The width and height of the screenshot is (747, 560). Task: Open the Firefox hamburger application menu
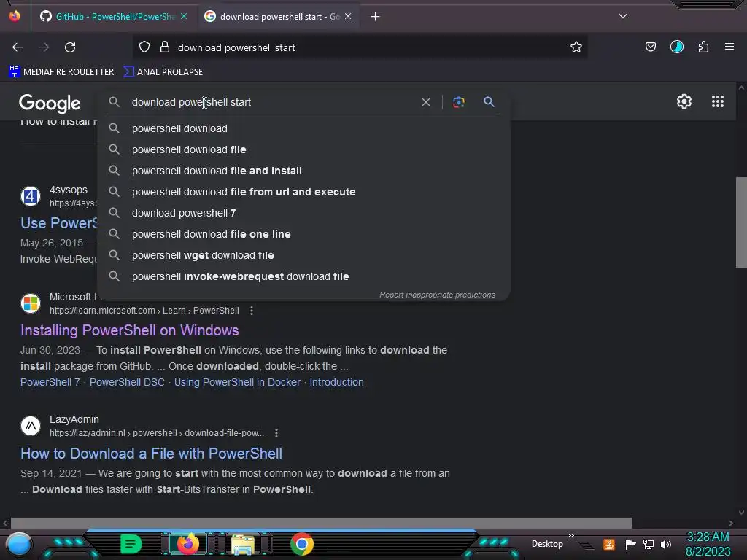tap(729, 47)
